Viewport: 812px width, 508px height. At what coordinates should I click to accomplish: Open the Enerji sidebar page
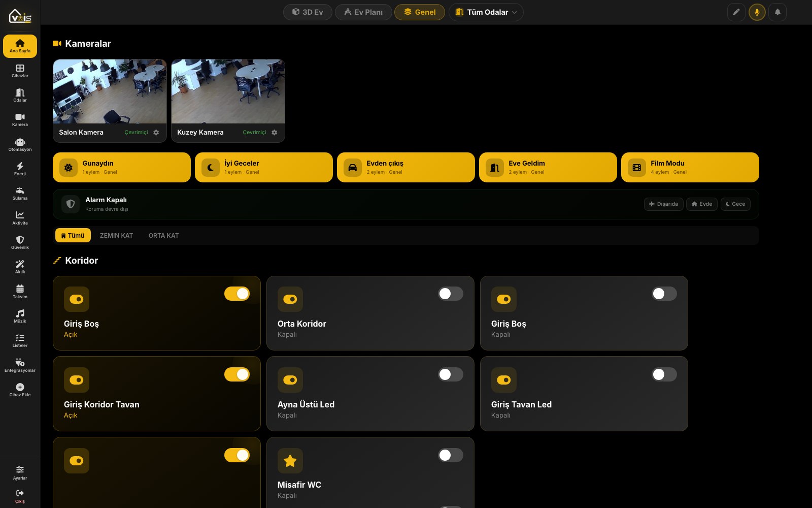point(20,169)
